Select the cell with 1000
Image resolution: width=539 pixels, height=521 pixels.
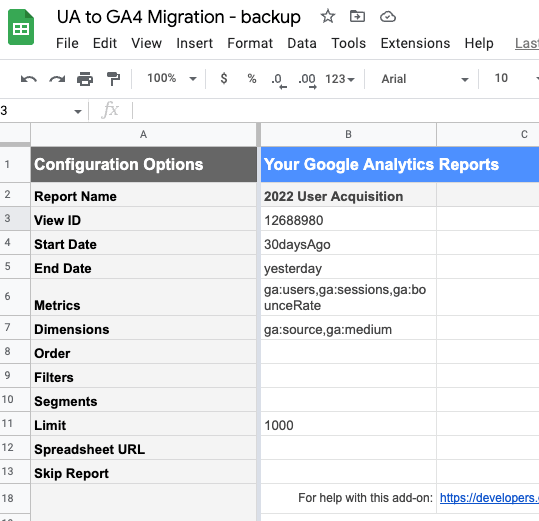pyautogui.click(x=349, y=424)
